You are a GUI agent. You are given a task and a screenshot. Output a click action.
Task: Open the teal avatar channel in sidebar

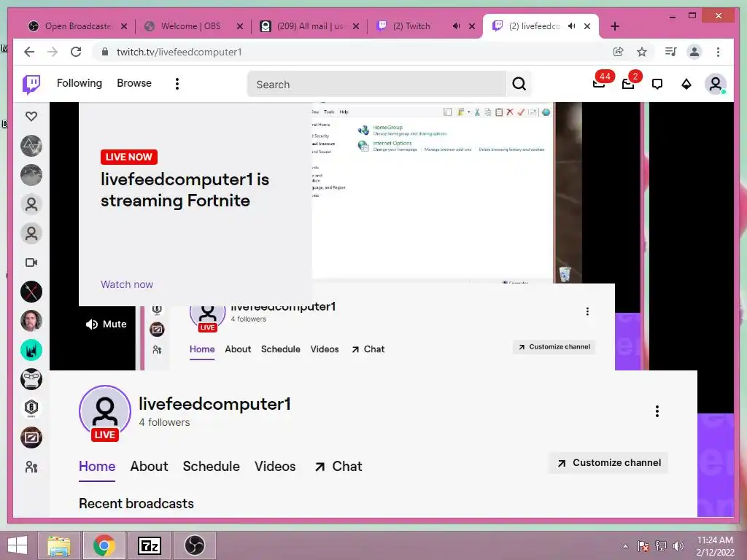(31, 350)
